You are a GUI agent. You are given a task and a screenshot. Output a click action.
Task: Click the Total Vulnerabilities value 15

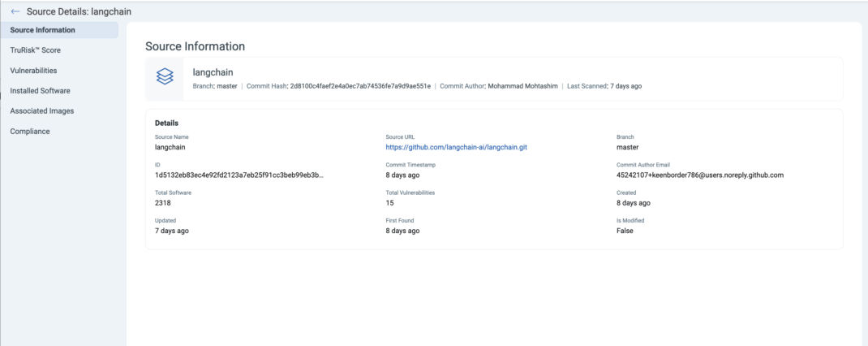tap(389, 203)
